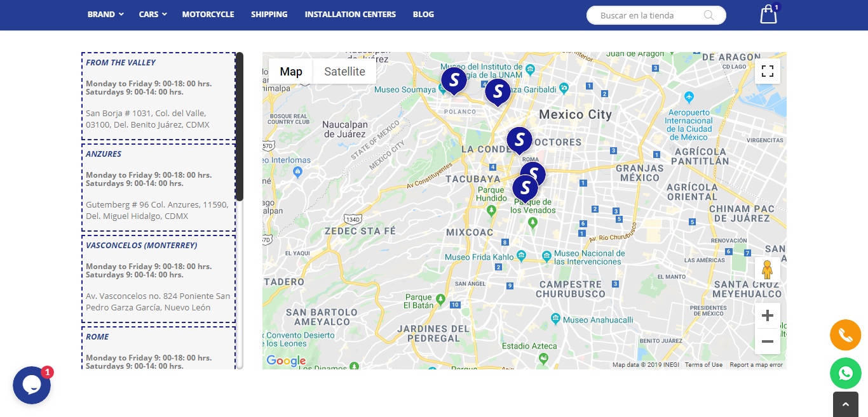Visit the BLOG menu link
This screenshot has width=868, height=417.
point(423,14)
